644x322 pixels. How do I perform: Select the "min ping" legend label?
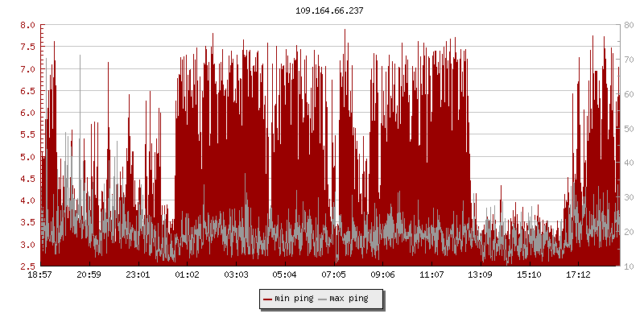293,299
